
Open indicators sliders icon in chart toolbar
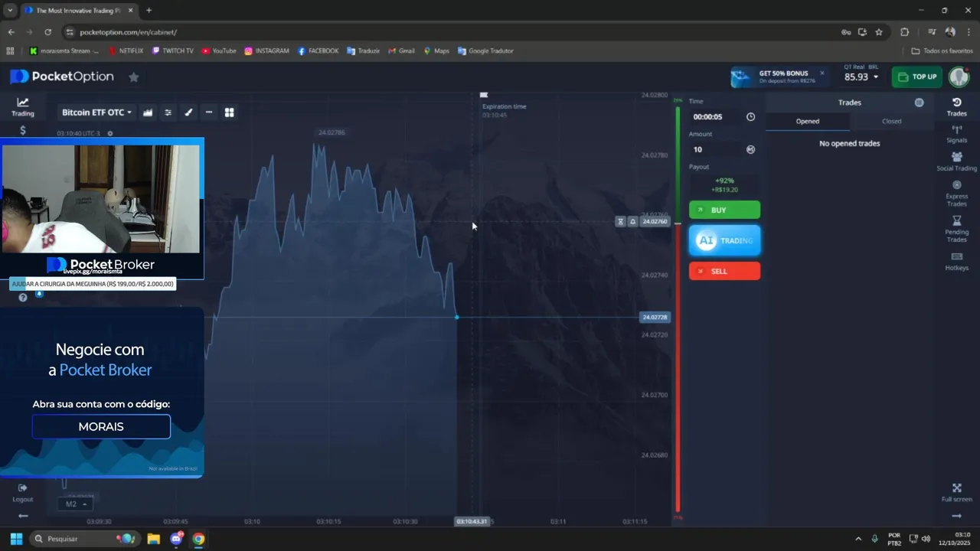pyautogui.click(x=168, y=112)
